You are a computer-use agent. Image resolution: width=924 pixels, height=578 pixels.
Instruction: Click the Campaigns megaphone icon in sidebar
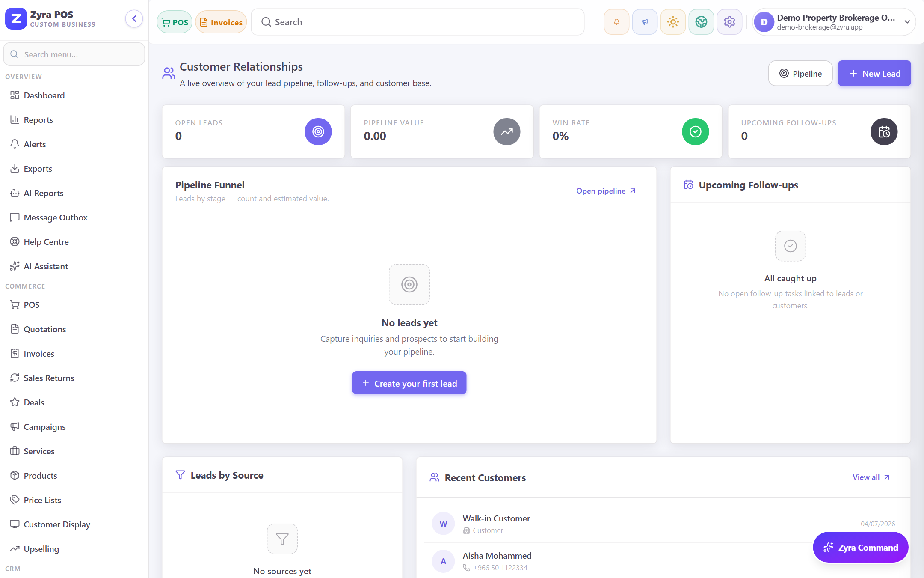click(15, 427)
